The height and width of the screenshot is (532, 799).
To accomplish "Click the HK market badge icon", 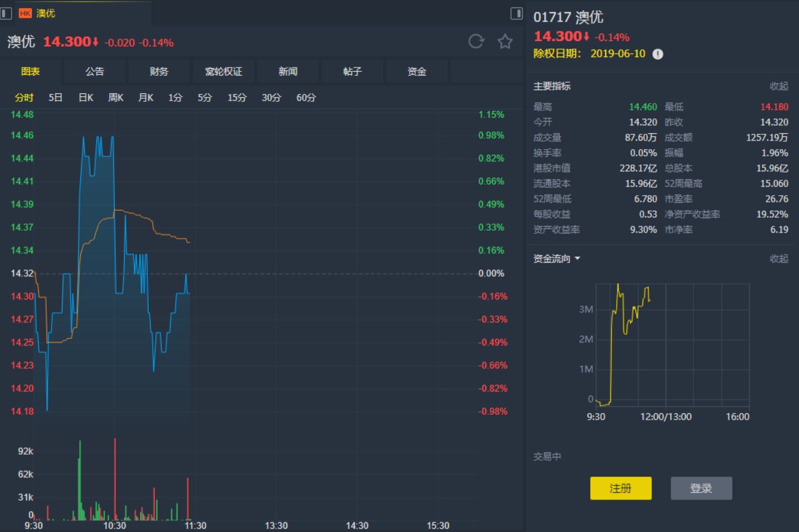I will 25,13.
